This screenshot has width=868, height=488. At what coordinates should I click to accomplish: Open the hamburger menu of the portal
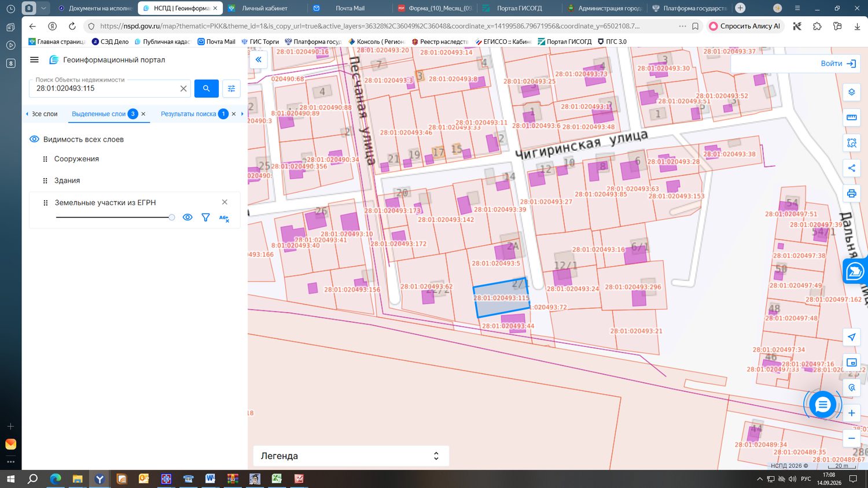[x=34, y=60]
